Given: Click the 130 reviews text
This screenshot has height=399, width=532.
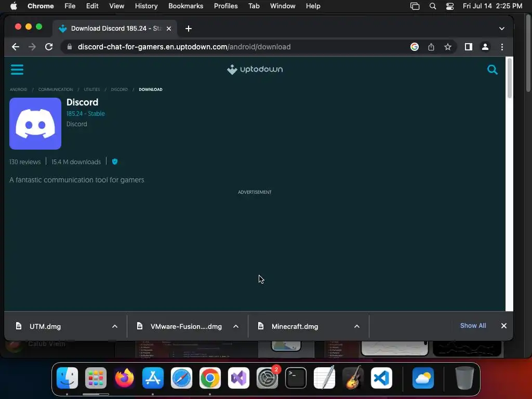Looking at the screenshot, I should tap(25, 162).
